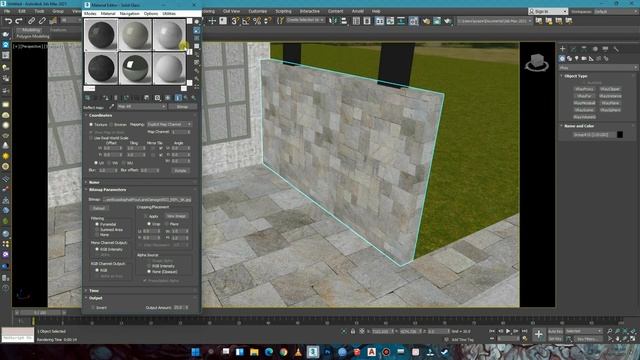Click the Undo arrow in the main toolbar
The image size is (640, 360).
click(8, 21)
